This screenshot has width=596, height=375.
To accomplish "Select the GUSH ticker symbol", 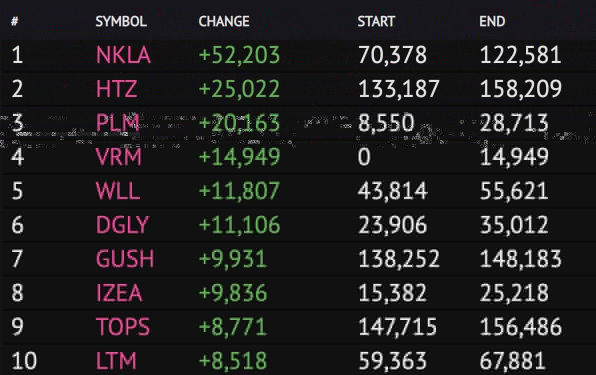I will coord(125,259).
